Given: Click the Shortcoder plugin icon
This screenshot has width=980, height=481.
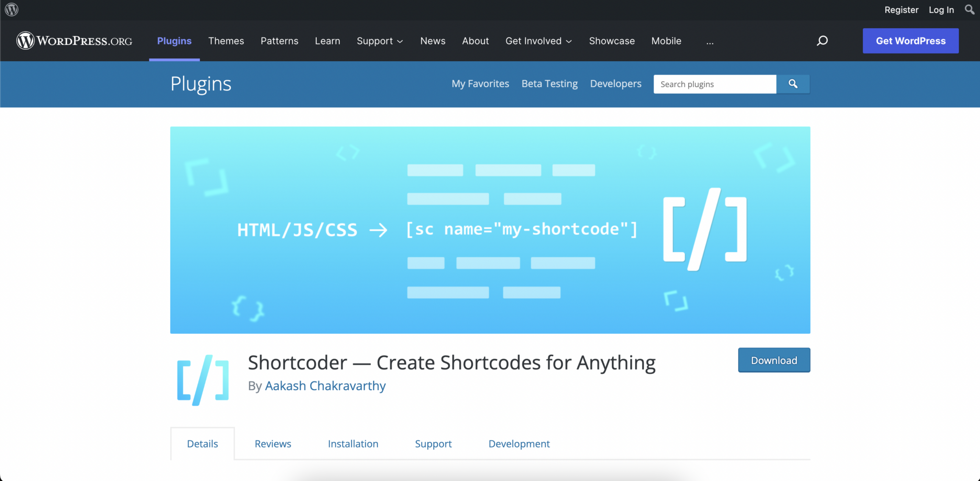Looking at the screenshot, I should [203, 380].
